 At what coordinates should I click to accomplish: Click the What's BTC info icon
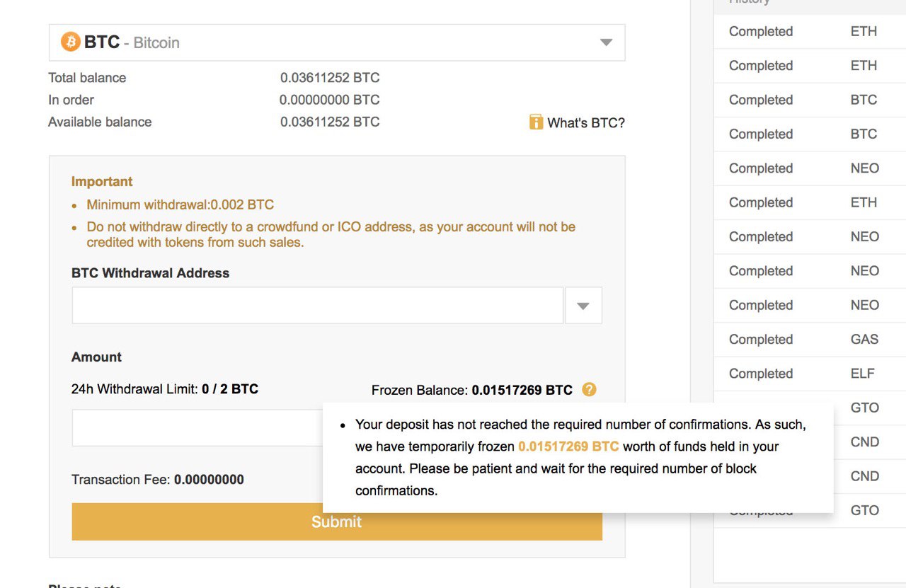click(536, 122)
